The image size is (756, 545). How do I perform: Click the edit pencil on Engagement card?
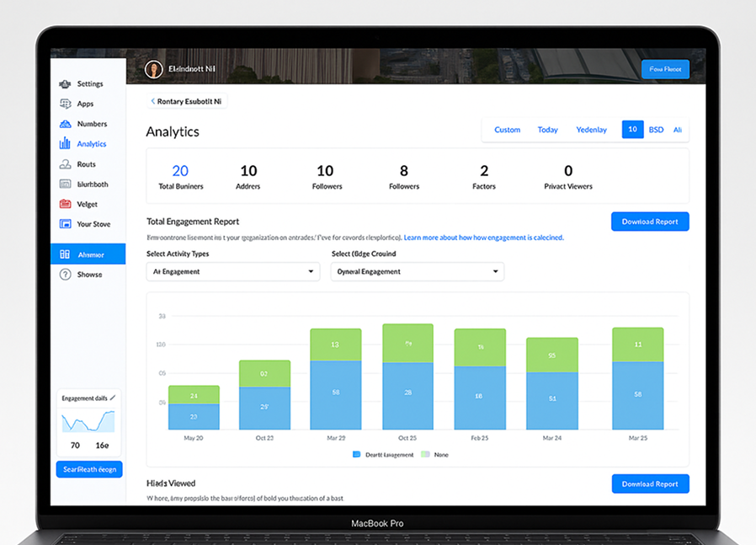113,398
